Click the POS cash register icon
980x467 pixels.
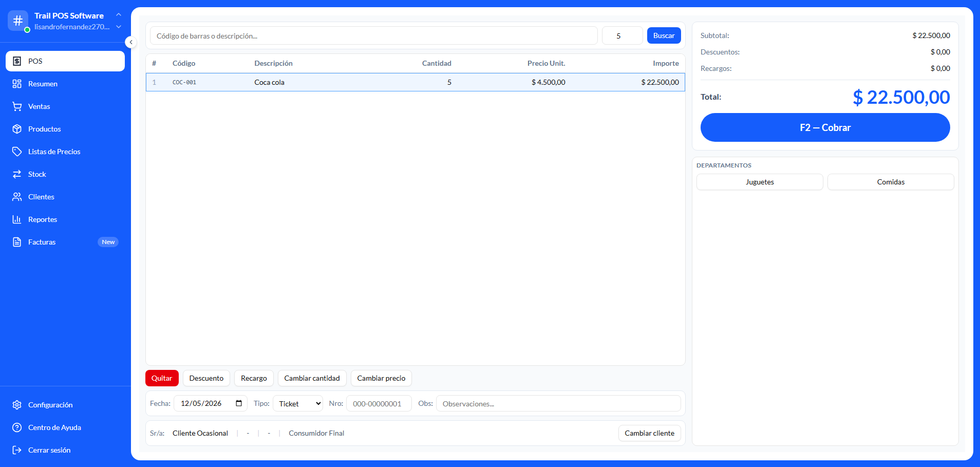click(17, 61)
